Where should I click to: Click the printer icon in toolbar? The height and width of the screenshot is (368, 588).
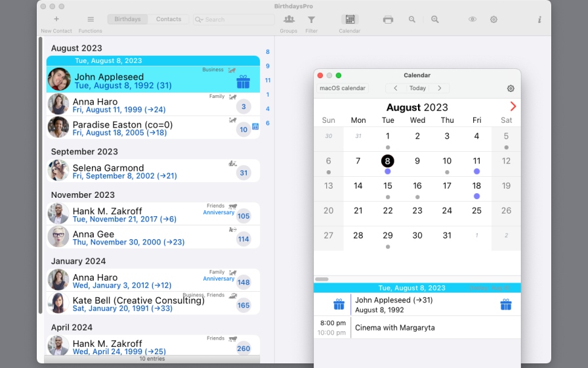388,20
